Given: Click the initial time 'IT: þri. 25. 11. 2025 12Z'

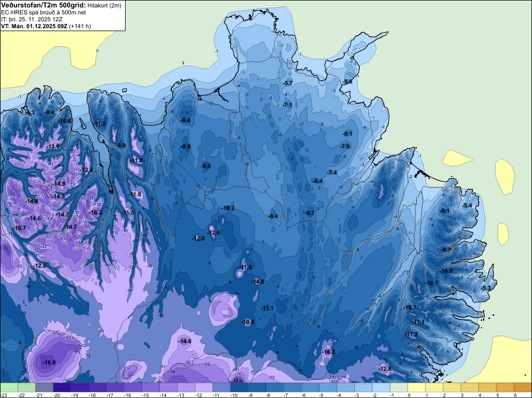Looking at the screenshot, I should (31, 19).
